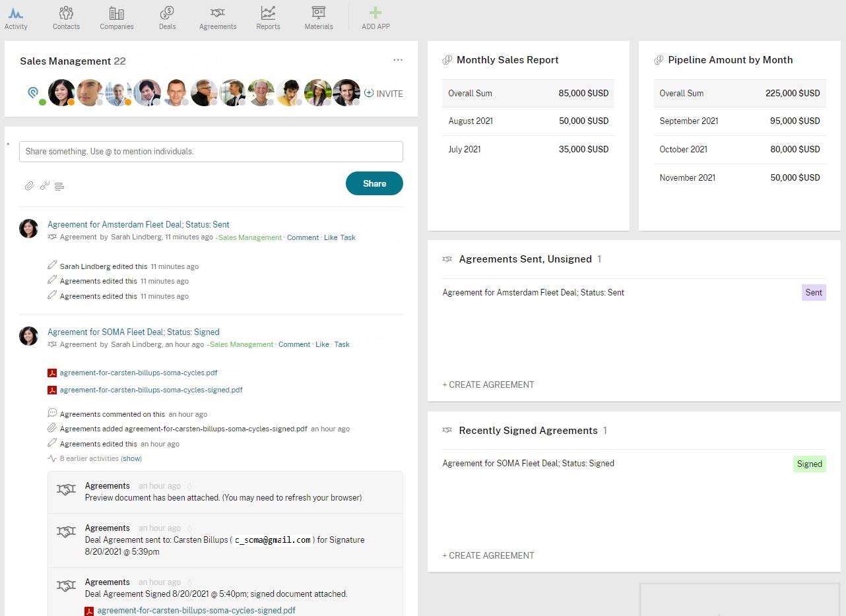This screenshot has width=846, height=616.
Task: Switch to the Activity tab
Action: (16, 18)
